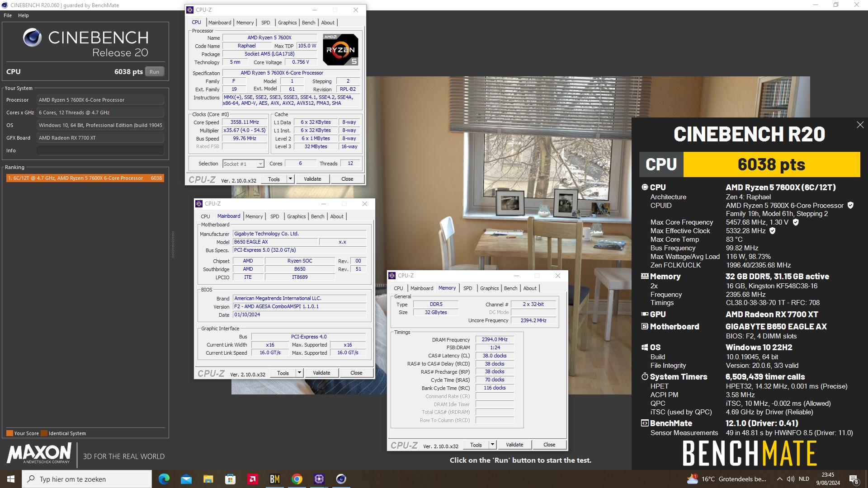Open Tools dropdown arrow in CPU-Z CPU window
The image size is (868, 488).
click(290, 179)
